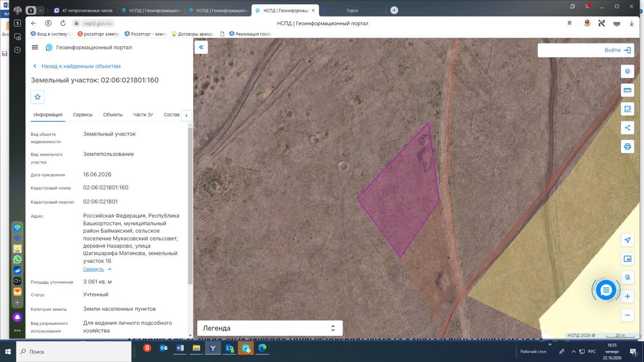Add the land plot to favorites with the star
The height and width of the screenshot is (362, 644).
(x=38, y=97)
